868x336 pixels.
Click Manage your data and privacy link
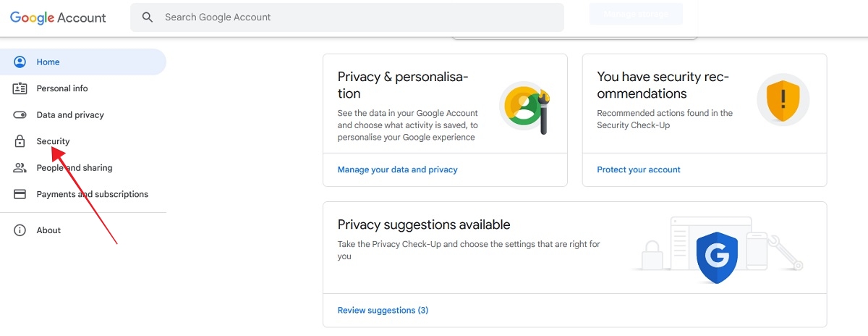coord(398,169)
